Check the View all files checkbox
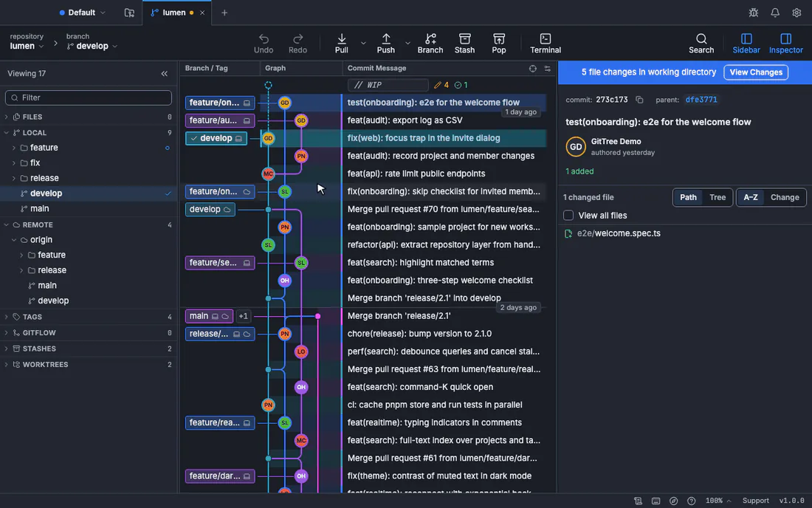Viewport: 812px width, 508px height. tap(568, 216)
